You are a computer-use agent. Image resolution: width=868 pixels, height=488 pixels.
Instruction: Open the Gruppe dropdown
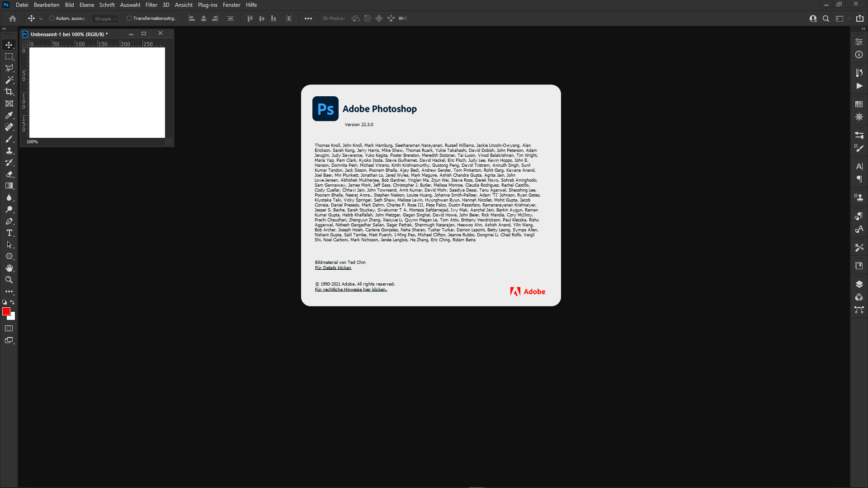pyautogui.click(x=106, y=19)
